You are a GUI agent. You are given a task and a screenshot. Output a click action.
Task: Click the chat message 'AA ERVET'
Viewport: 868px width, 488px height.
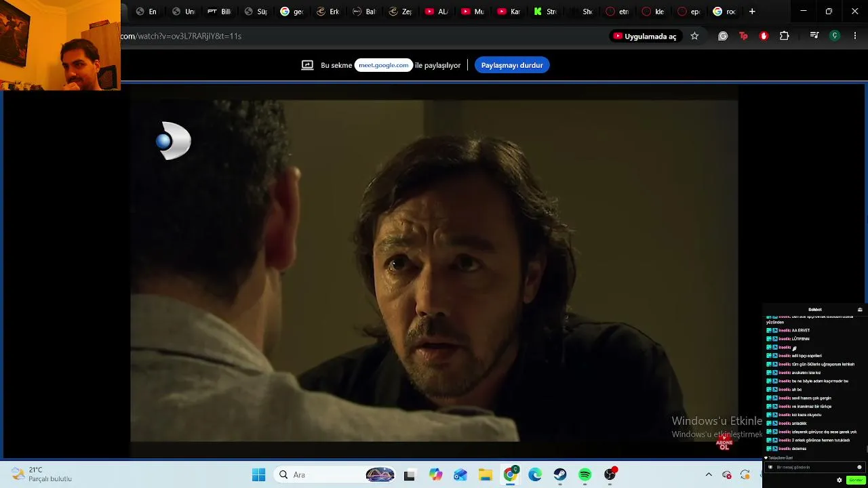[x=801, y=331]
